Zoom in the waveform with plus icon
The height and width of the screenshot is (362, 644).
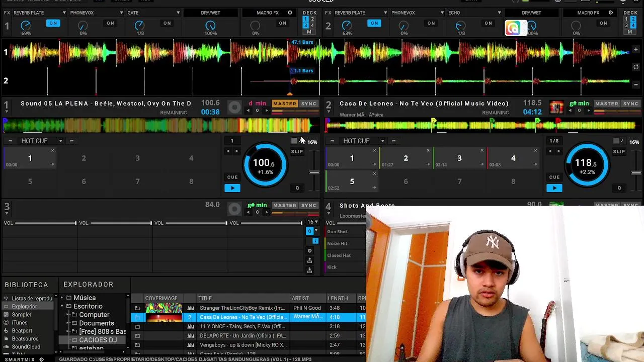coord(636,49)
